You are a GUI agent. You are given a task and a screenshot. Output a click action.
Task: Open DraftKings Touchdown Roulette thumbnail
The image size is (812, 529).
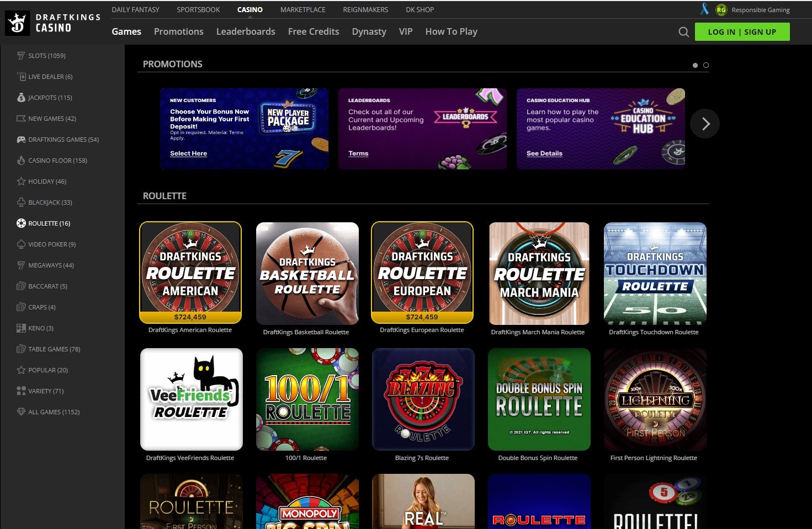click(x=655, y=274)
